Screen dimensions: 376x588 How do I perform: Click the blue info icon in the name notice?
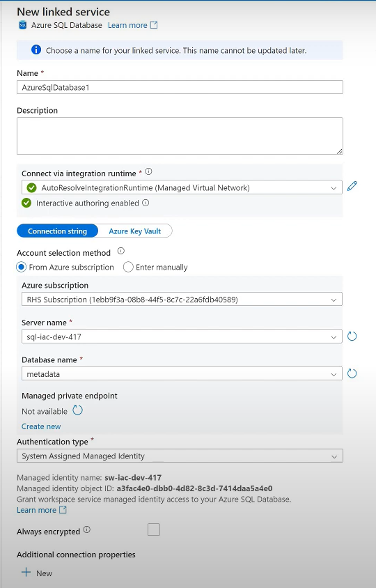[36, 50]
